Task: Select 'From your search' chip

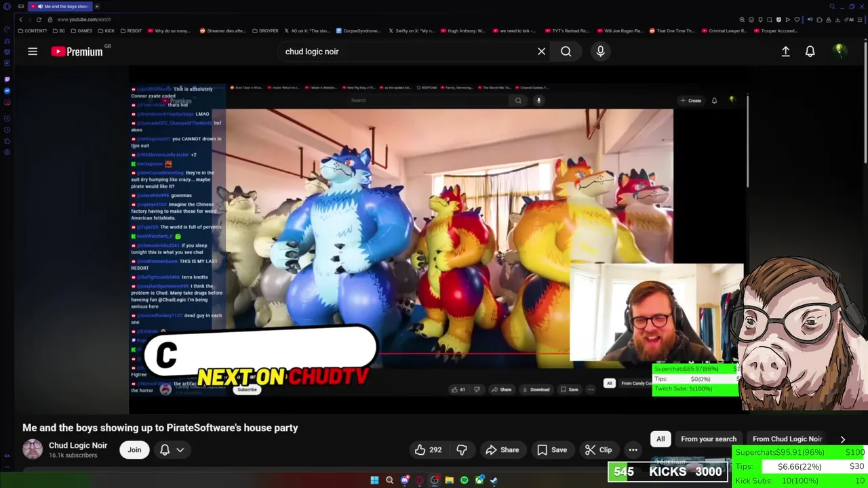Action: point(709,439)
